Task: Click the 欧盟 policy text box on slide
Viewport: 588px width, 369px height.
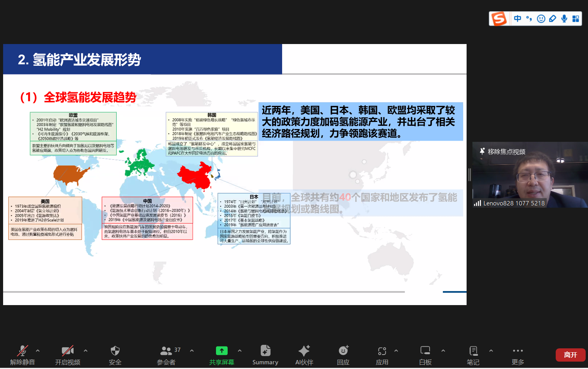Action: 73,134
